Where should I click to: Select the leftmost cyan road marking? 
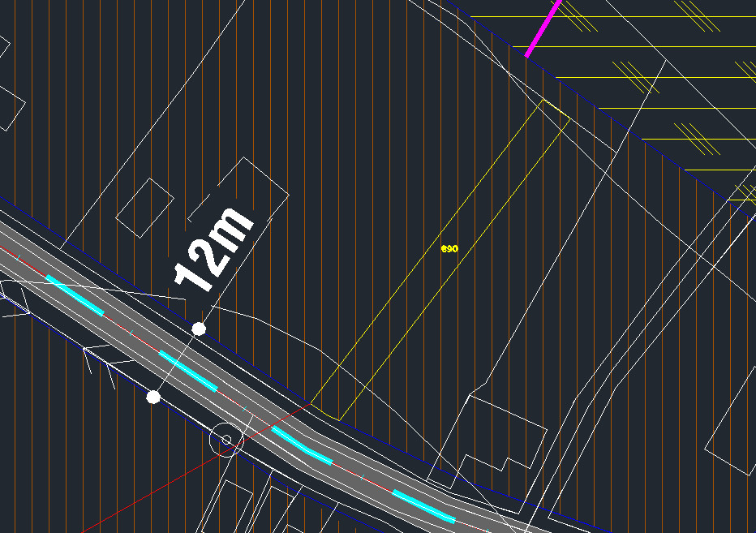tap(75, 294)
